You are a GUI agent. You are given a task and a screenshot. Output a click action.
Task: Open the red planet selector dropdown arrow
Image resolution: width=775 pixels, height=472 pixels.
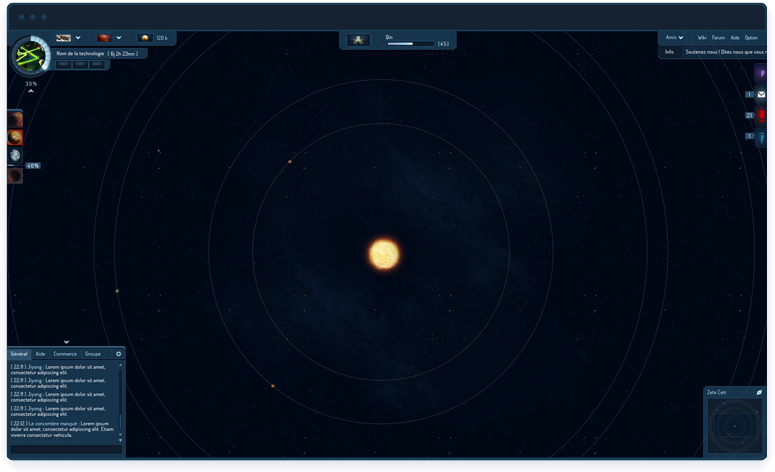point(119,38)
